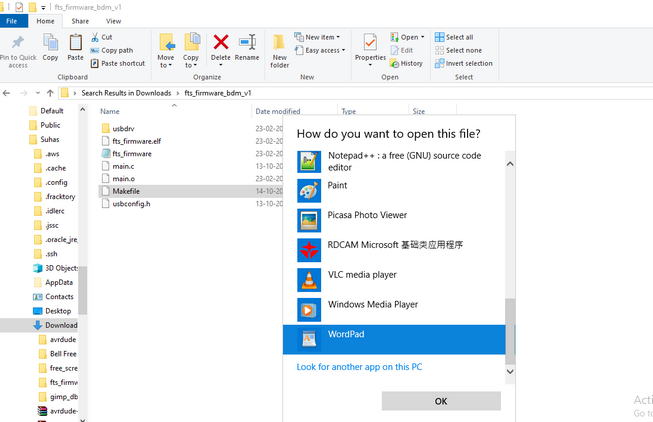
Task: Click Invert selection in ribbon
Action: [x=464, y=63]
